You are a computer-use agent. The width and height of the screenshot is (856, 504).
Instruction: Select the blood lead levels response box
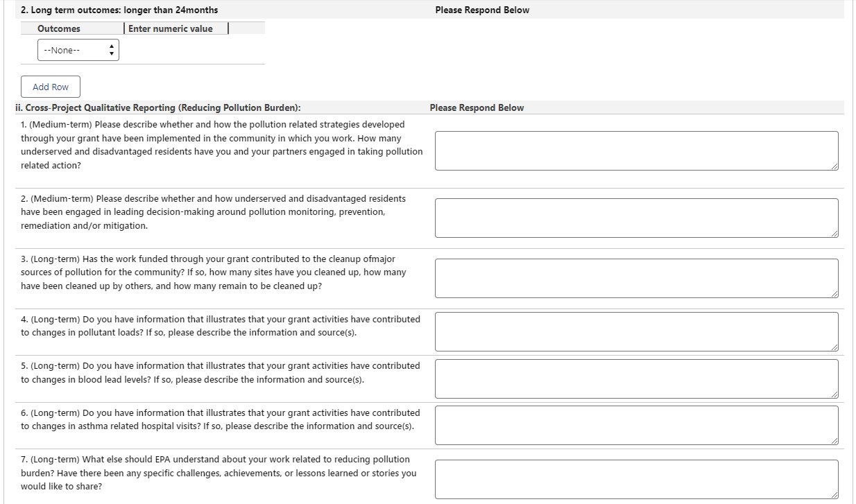636,379
